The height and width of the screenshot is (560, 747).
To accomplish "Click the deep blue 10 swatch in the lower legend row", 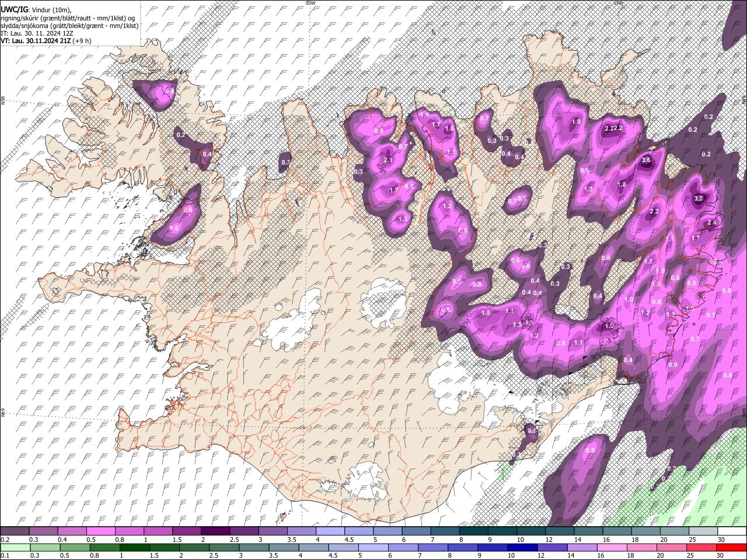I will 522,547.
